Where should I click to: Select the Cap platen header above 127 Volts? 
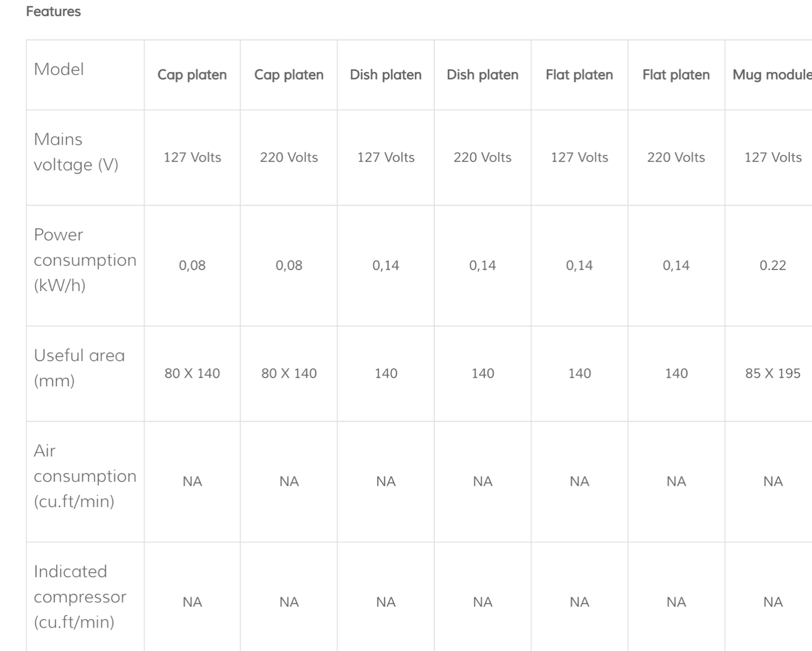pos(192,75)
